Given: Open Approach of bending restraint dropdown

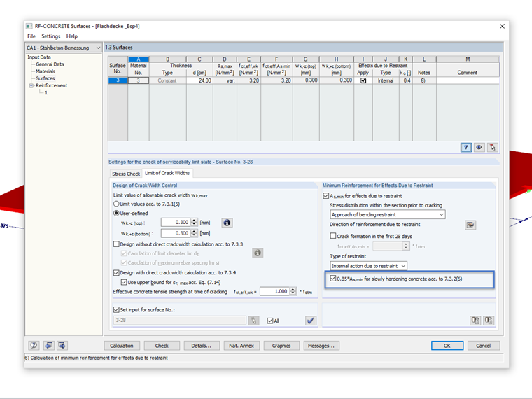Looking at the screenshot, I should (x=388, y=214).
